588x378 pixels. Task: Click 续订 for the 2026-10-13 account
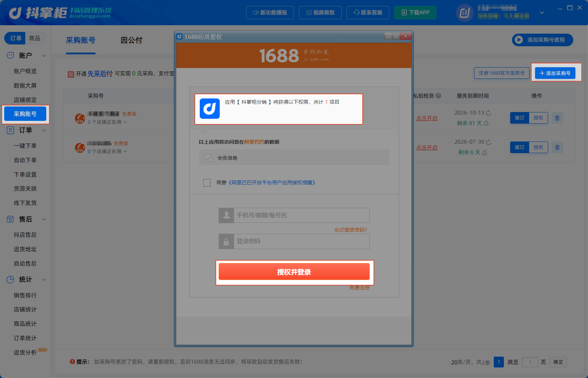click(x=520, y=118)
